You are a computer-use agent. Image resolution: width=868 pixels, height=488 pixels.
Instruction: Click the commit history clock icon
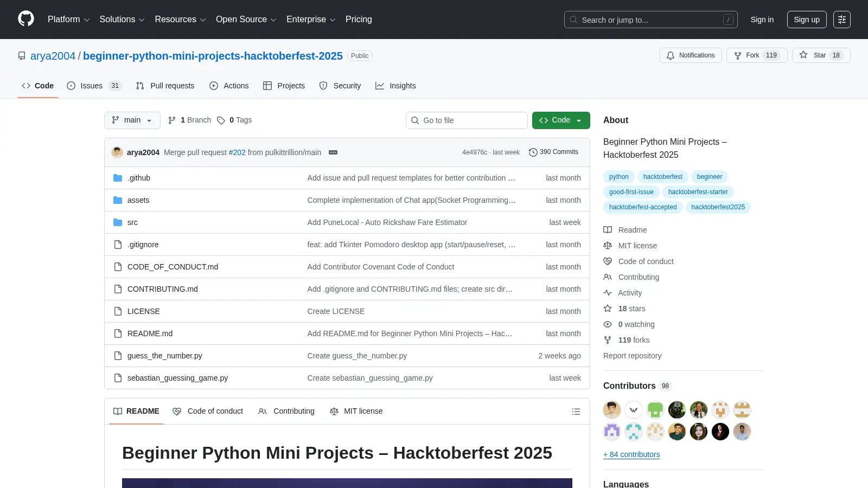click(533, 152)
